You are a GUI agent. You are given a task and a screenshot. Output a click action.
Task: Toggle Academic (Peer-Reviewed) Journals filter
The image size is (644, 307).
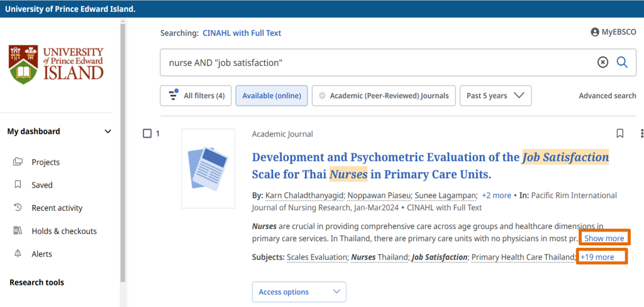click(384, 96)
